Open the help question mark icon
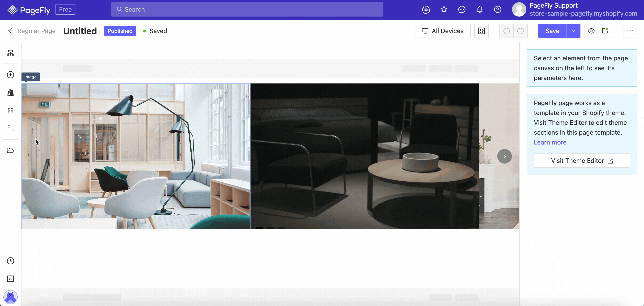 497,9
